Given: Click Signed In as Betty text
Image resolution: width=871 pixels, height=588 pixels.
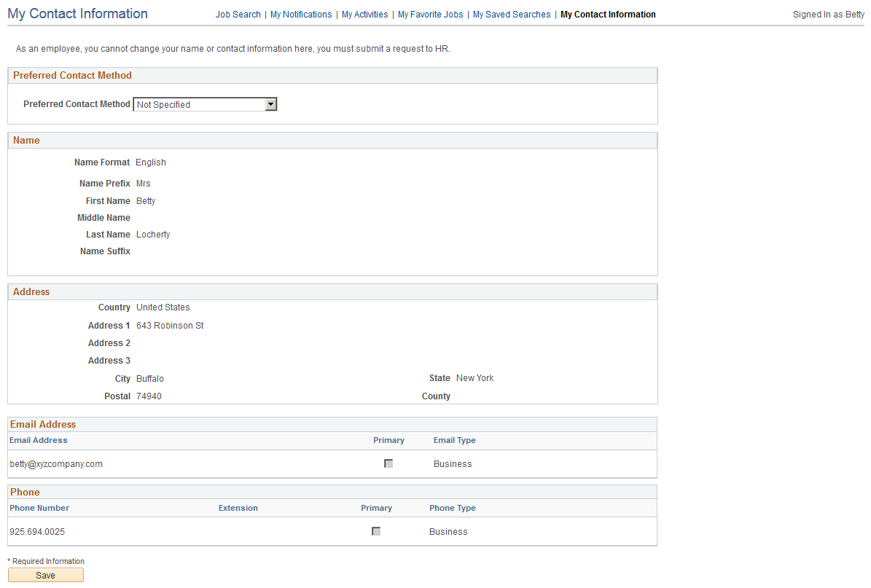Looking at the screenshot, I should (x=828, y=15).
